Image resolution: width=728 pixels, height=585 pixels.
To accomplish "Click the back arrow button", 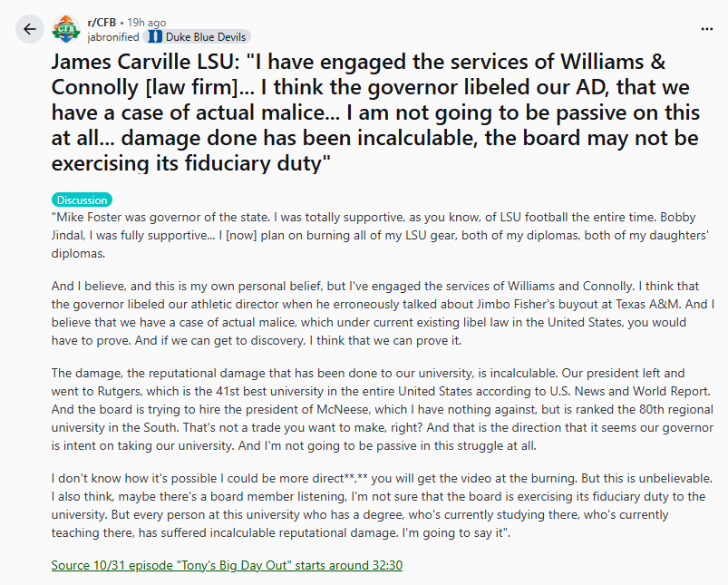I will pos(30,29).
